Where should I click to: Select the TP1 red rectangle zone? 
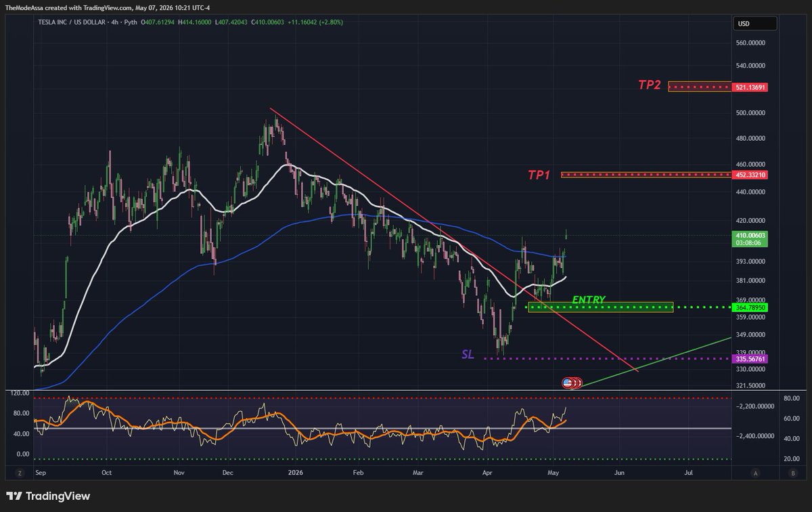646,175
